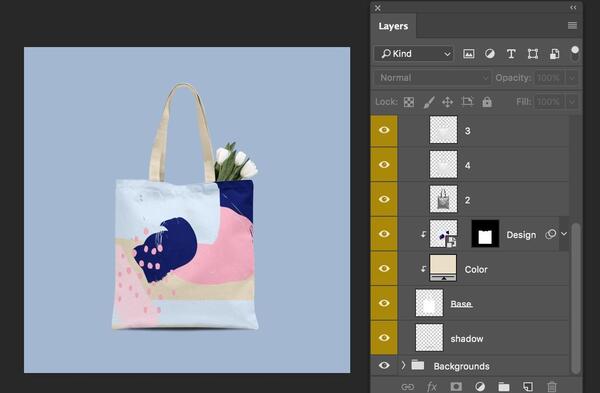The image size is (600, 393).
Task: Open the Normal blend mode dropdown
Action: 432,78
